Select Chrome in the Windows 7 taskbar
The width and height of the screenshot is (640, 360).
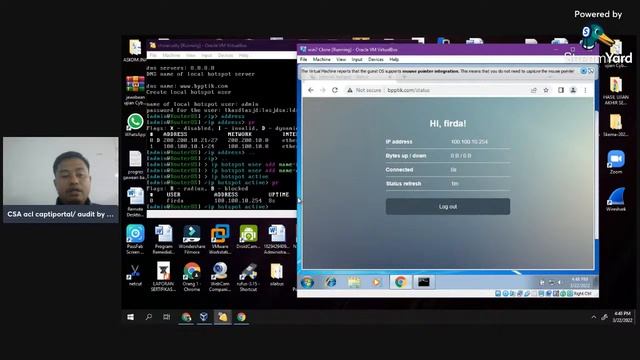click(x=400, y=282)
